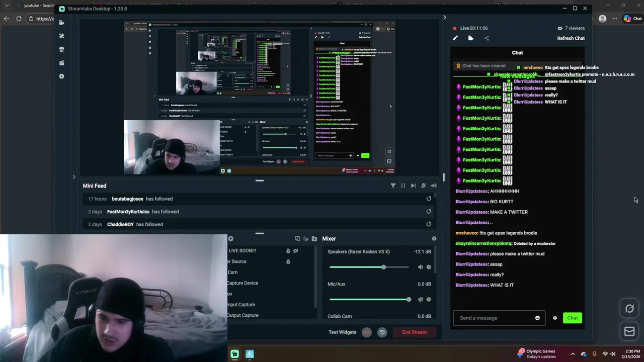
Task: Click End Stream
Action: coord(414,332)
